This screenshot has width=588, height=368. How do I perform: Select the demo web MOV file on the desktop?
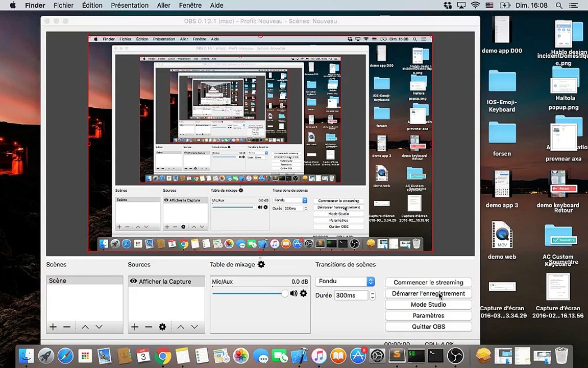tap(502, 240)
